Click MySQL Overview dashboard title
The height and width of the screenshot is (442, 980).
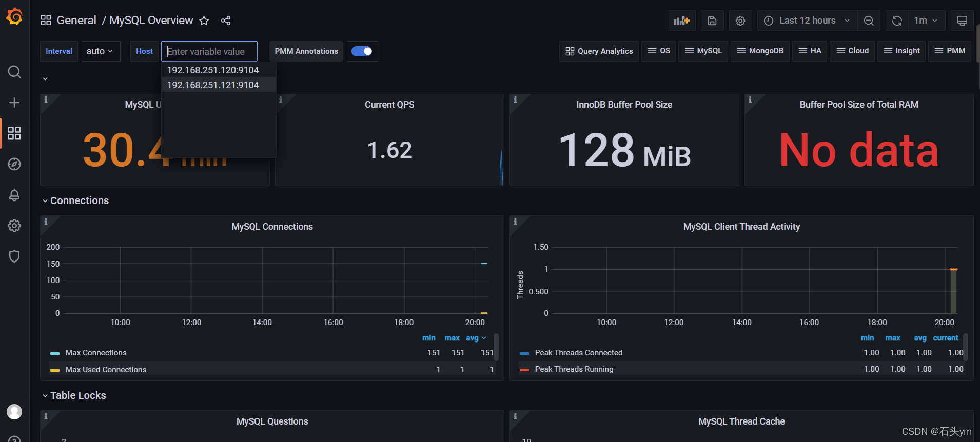(x=151, y=21)
